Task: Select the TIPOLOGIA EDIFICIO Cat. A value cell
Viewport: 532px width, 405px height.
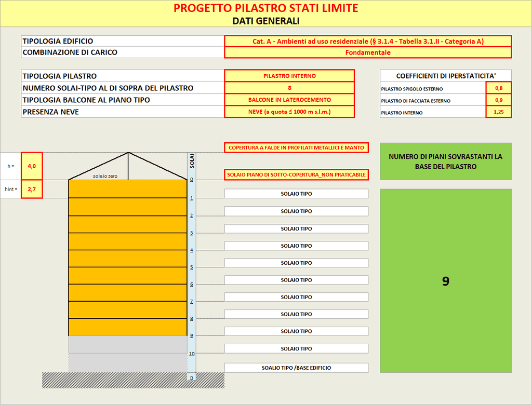Action: pos(368,41)
